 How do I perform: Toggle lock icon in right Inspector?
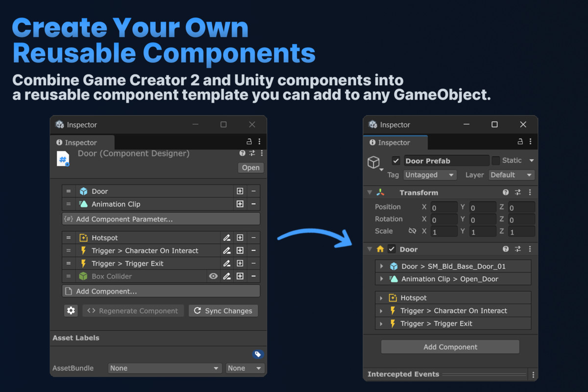[520, 142]
